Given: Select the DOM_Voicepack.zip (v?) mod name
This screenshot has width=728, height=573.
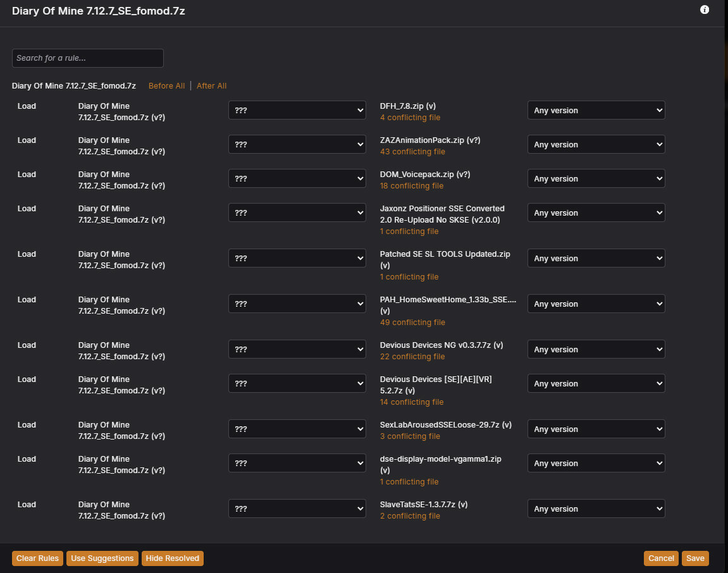Looking at the screenshot, I should (425, 175).
